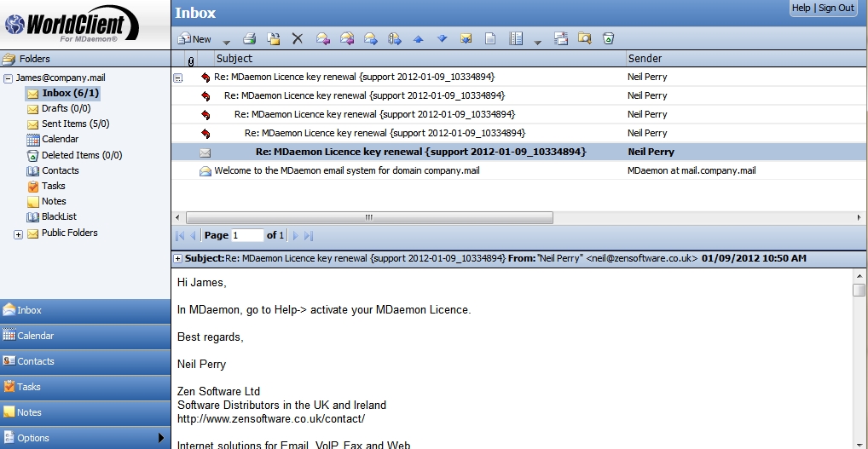
Task: Click the search folder toolbar icon
Action: [x=584, y=38]
